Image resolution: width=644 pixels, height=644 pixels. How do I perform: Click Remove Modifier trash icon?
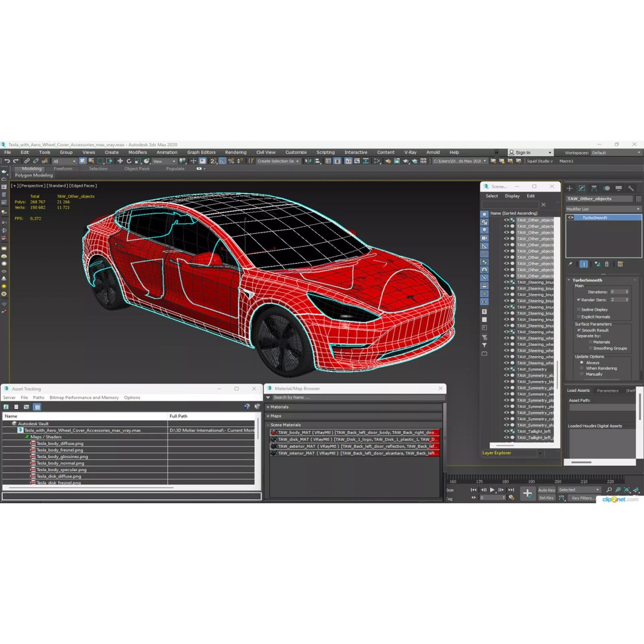[607, 264]
